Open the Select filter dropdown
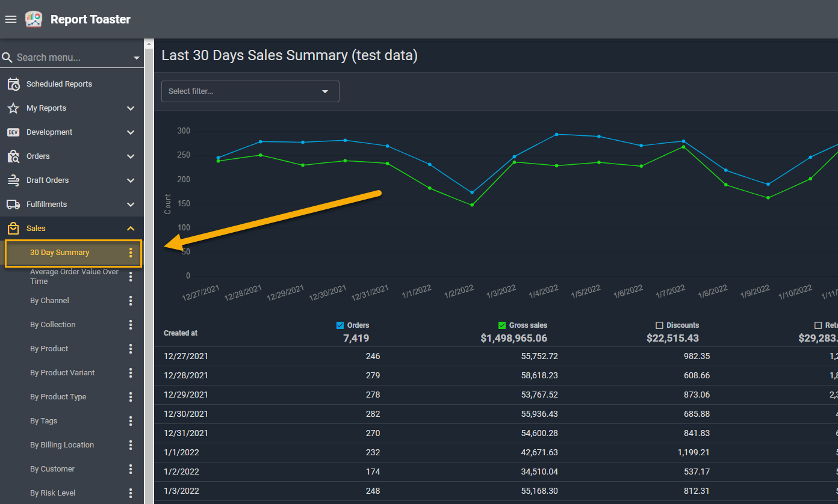Image resolution: width=838 pixels, height=504 pixels. pyautogui.click(x=250, y=91)
